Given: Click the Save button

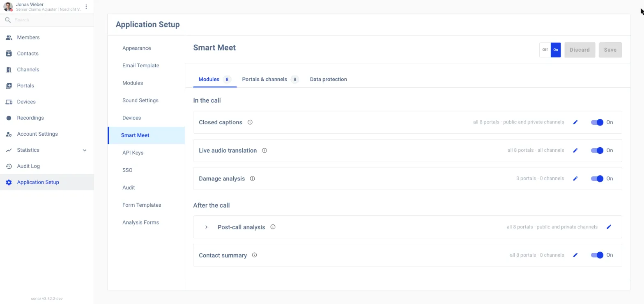Looking at the screenshot, I should (x=610, y=50).
